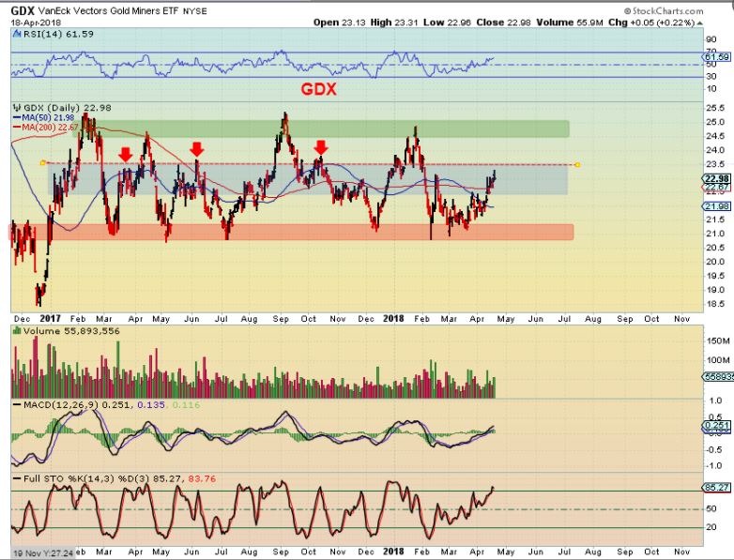734x560 pixels.
Task: Click the RSI(14) 61.59 panel label
Action: click(58, 34)
